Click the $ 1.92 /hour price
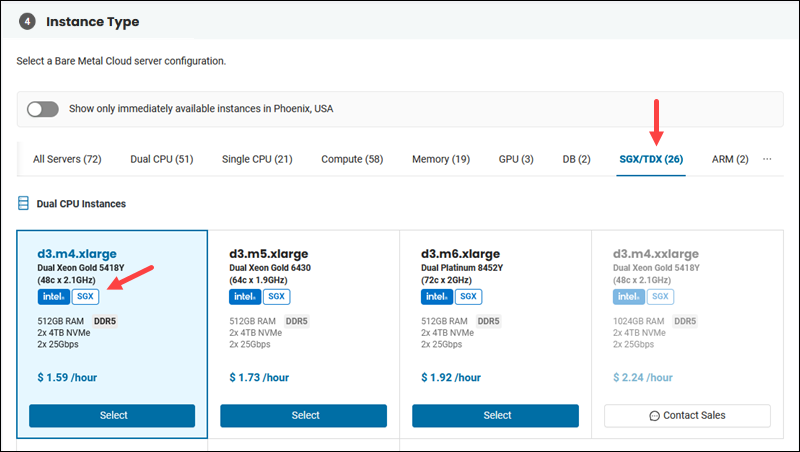The height and width of the screenshot is (452, 800). click(x=451, y=378)
